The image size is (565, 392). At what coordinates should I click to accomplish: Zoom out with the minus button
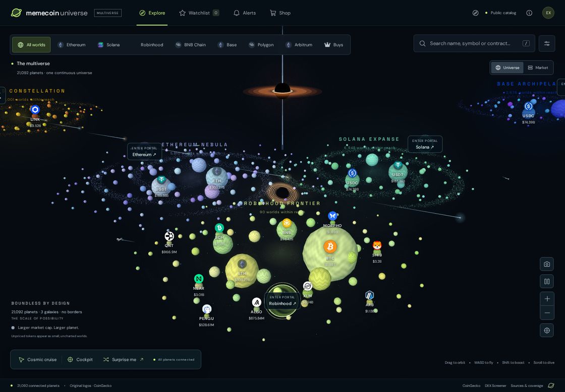[547, 313]
